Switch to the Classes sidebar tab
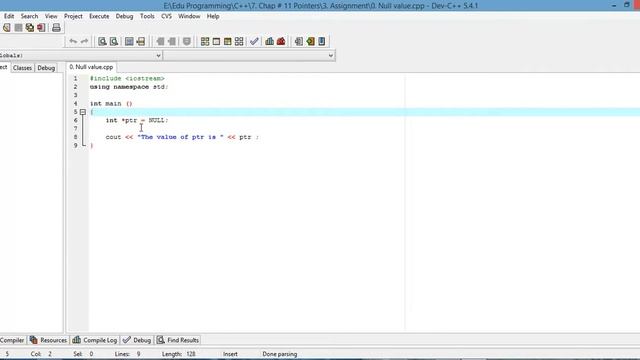The height and width of the screenshot is (360, 640). (22, 68)
